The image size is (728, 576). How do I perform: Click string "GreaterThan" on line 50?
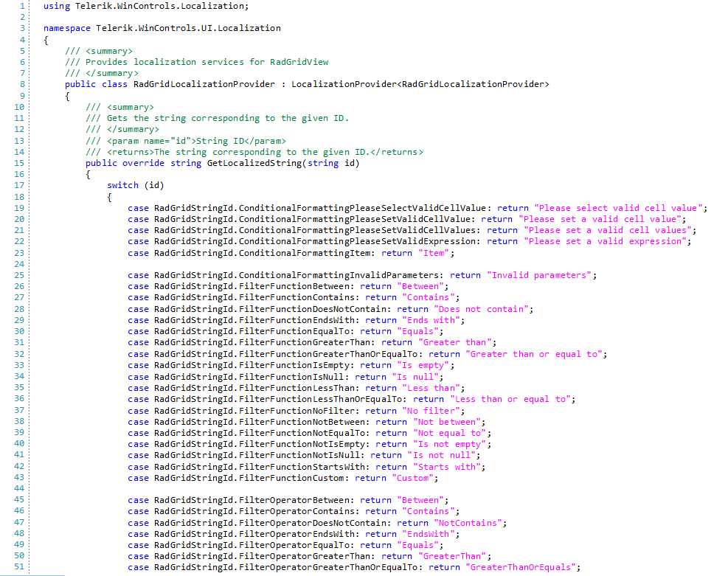point(452,557)
